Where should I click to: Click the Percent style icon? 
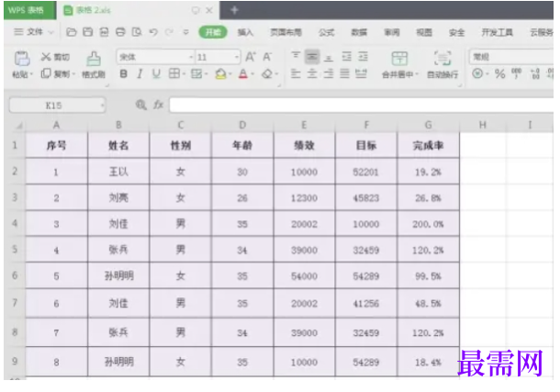[499, 73]
